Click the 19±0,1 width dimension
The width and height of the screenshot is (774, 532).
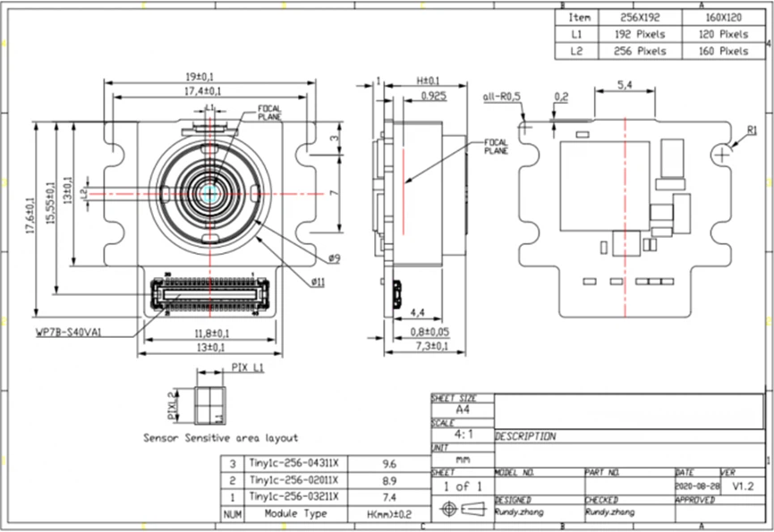coord(200,76)
